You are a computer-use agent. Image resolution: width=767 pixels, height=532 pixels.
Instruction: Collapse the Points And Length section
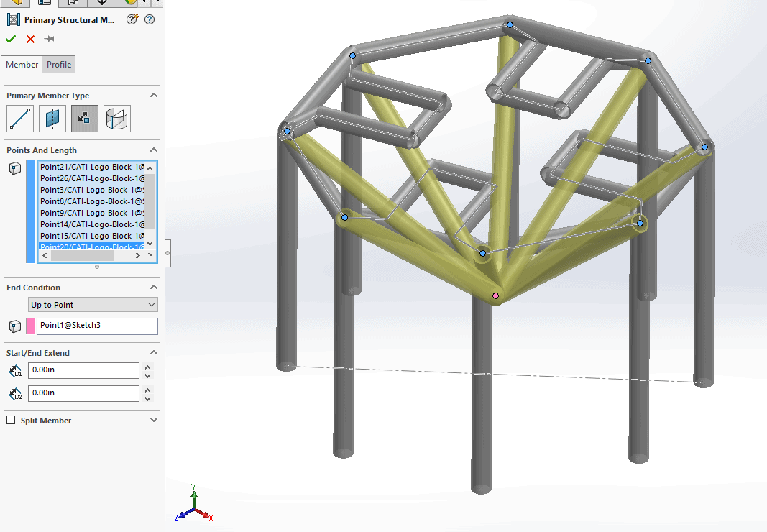tap(154, 150)
